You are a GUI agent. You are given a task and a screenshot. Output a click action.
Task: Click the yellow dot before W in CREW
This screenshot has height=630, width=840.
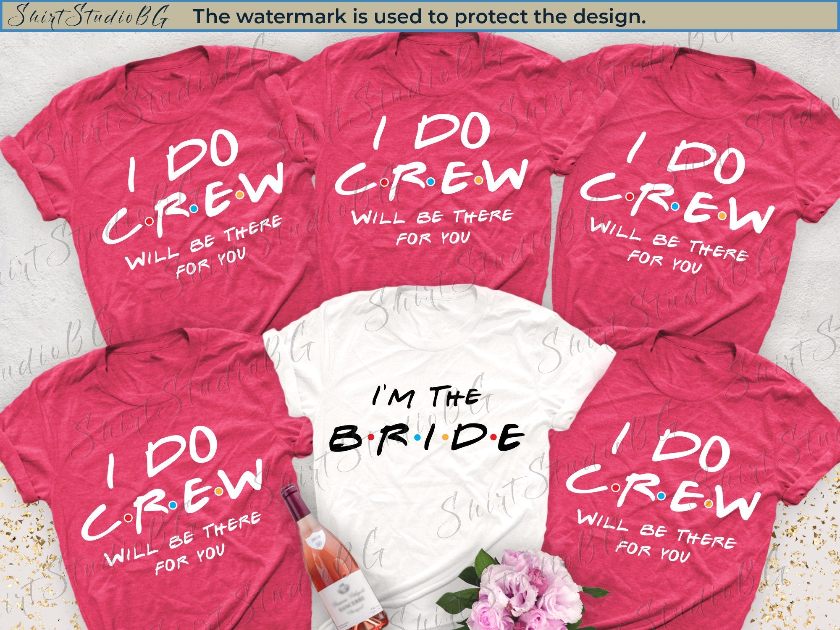(478, 181)
